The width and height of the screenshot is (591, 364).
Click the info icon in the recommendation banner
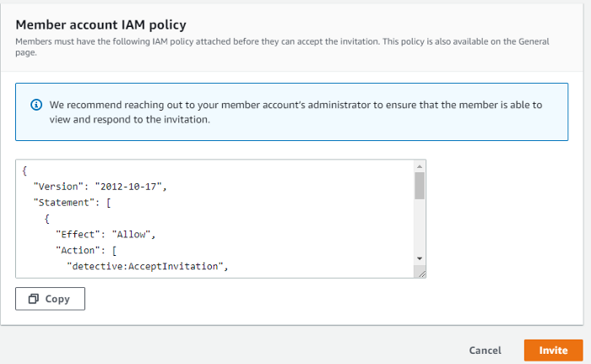pos(36,105)
